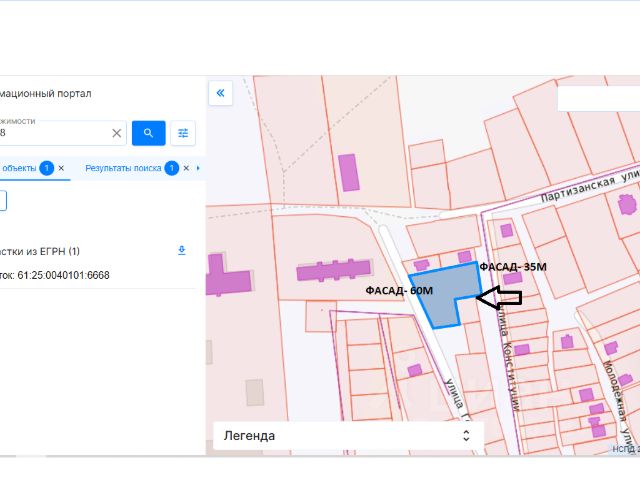Click the Молодёжная улица street label
Screen dimensions: 640x480
(x=620, y=403)
